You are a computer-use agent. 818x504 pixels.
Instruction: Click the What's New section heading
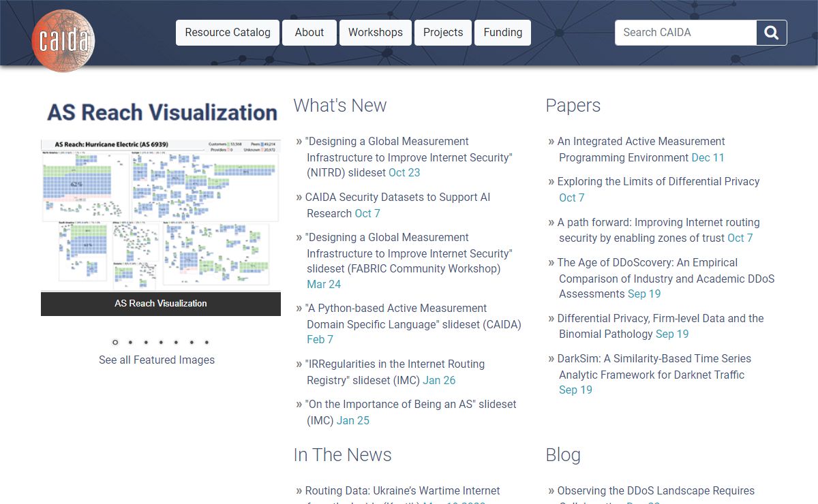(340, 106)
